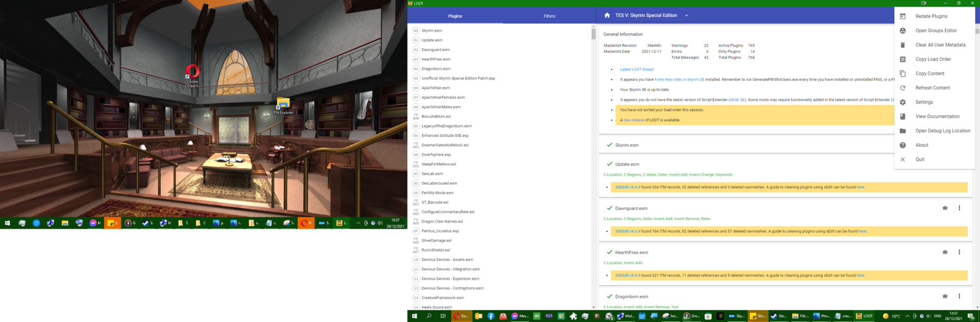Click the master crown icon on Dragonborn.esm card
Viewport: 980px width, 322px height.
[945, 296]
